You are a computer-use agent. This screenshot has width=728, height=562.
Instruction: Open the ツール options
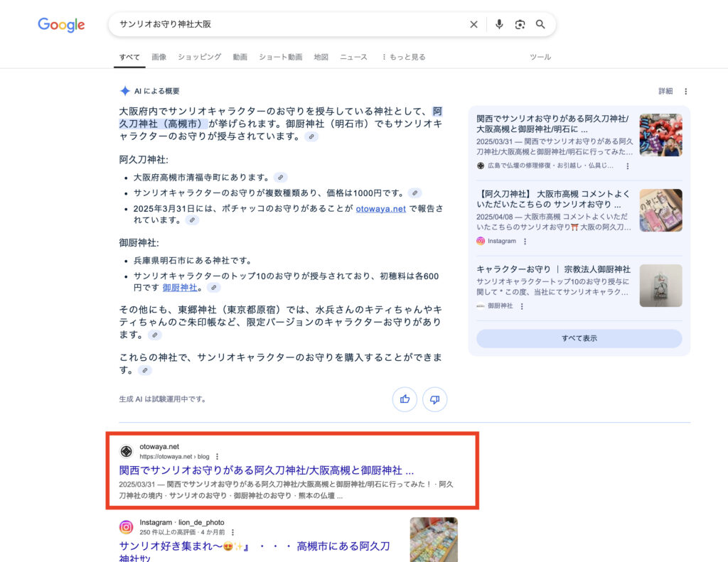tap(540, 57)
